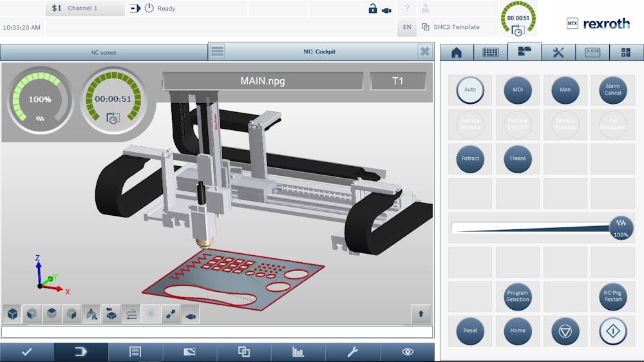Click the fit-to-view diagonal arrows icon
The height and width of the screenshot is (362, 644).
click(x=171, y=314)
